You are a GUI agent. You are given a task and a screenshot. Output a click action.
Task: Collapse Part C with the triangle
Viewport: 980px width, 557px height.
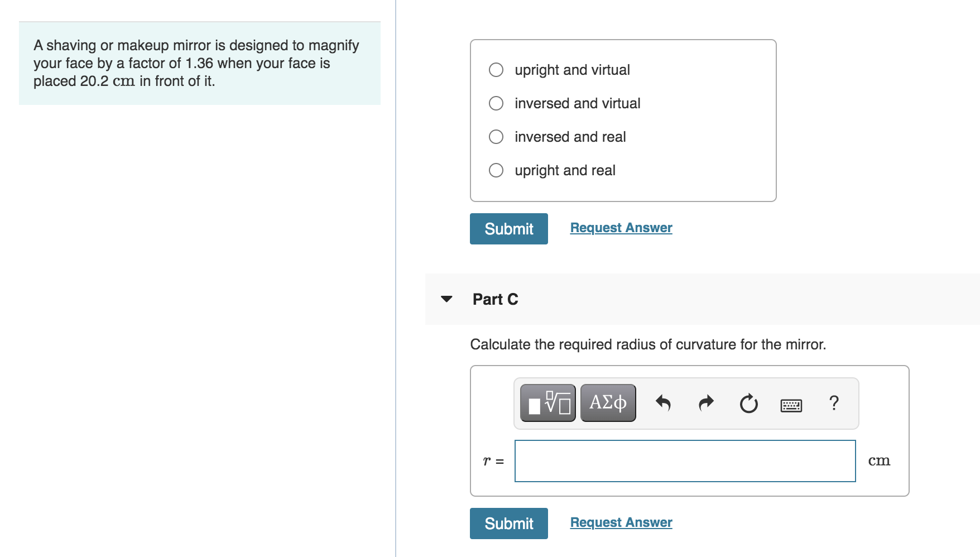click(x=446, y=299)
